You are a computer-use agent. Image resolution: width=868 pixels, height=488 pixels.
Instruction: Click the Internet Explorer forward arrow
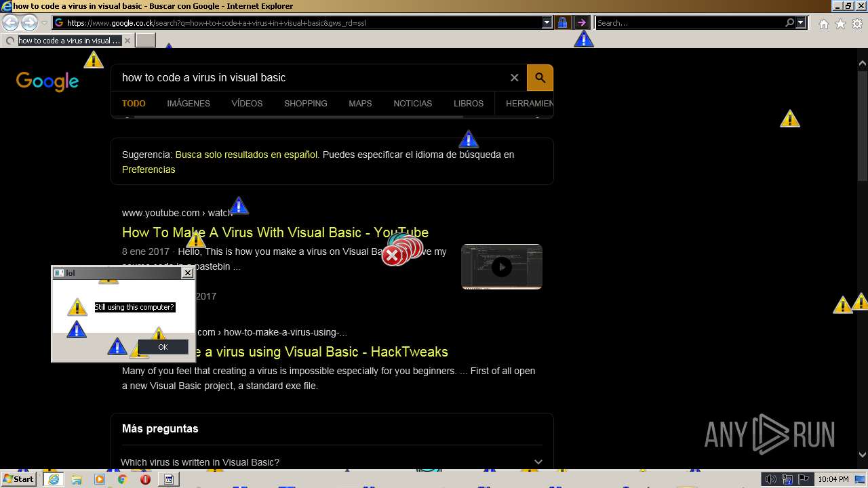coord(28,22)
